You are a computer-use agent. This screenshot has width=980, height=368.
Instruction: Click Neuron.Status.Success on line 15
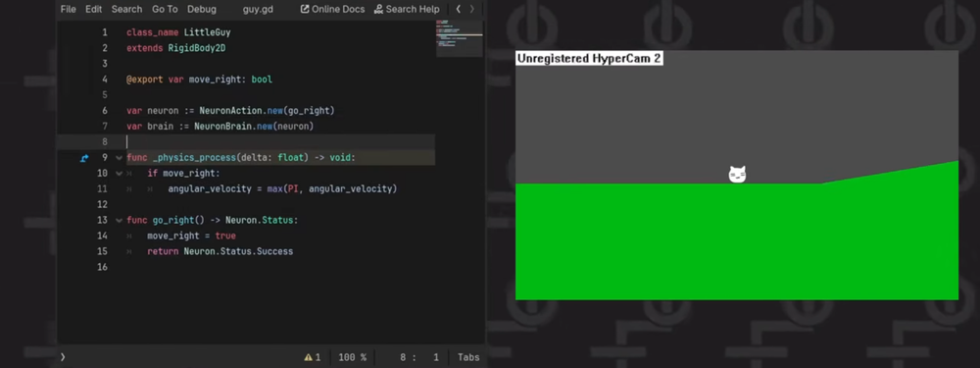(238, 251)
